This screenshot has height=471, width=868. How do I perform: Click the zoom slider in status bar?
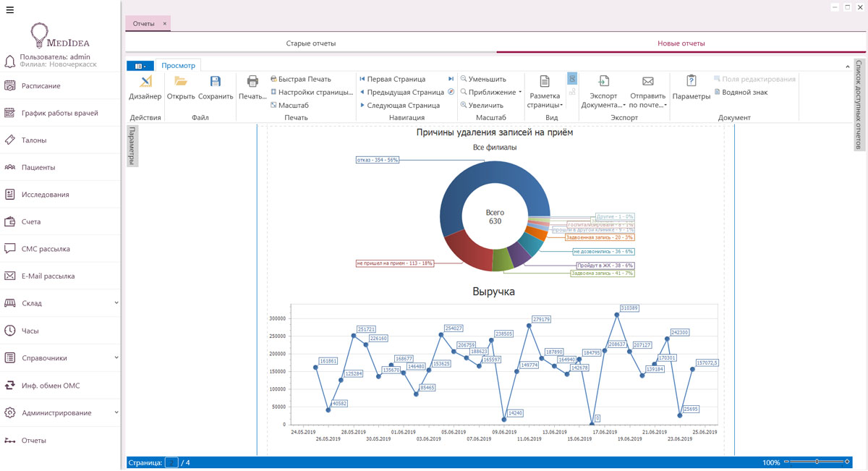[817, 462]
